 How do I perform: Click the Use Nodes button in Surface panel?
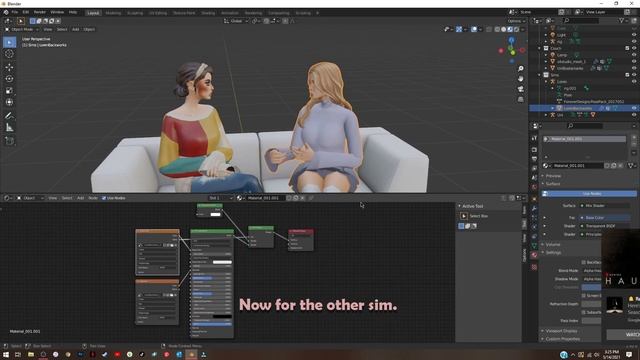coord(589,193)
